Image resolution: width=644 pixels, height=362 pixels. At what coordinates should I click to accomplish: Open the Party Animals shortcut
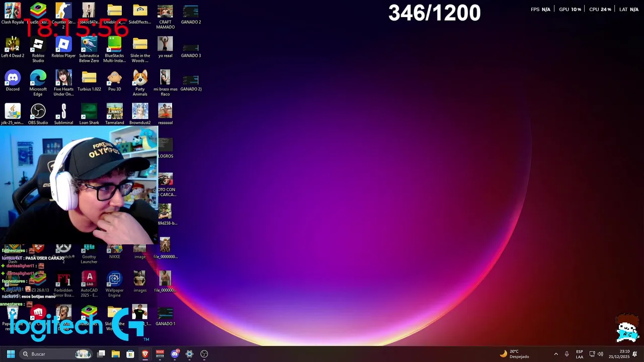140,83
